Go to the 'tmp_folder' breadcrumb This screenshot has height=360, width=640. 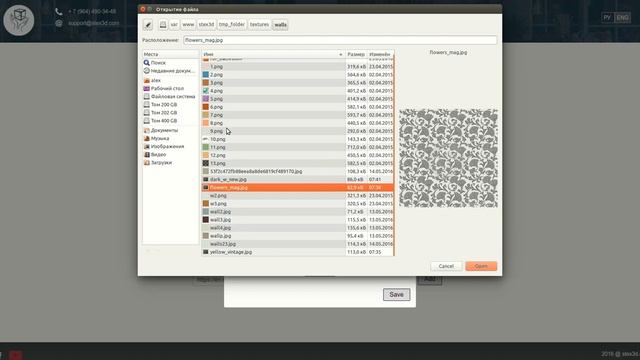232,25
